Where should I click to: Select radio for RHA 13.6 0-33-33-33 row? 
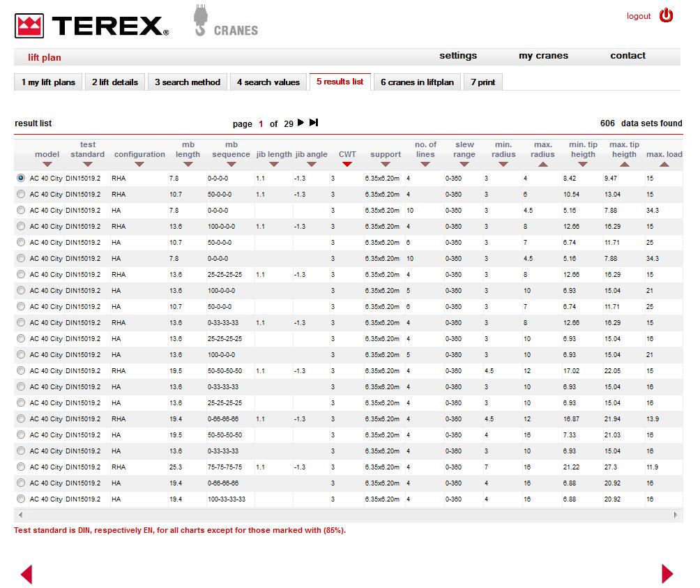pos(21,323)
